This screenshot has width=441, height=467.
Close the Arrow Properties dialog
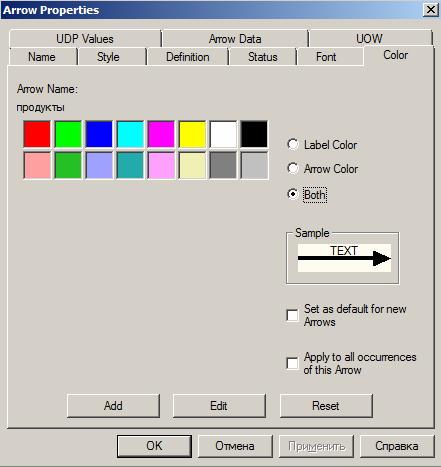pos(431,10)
